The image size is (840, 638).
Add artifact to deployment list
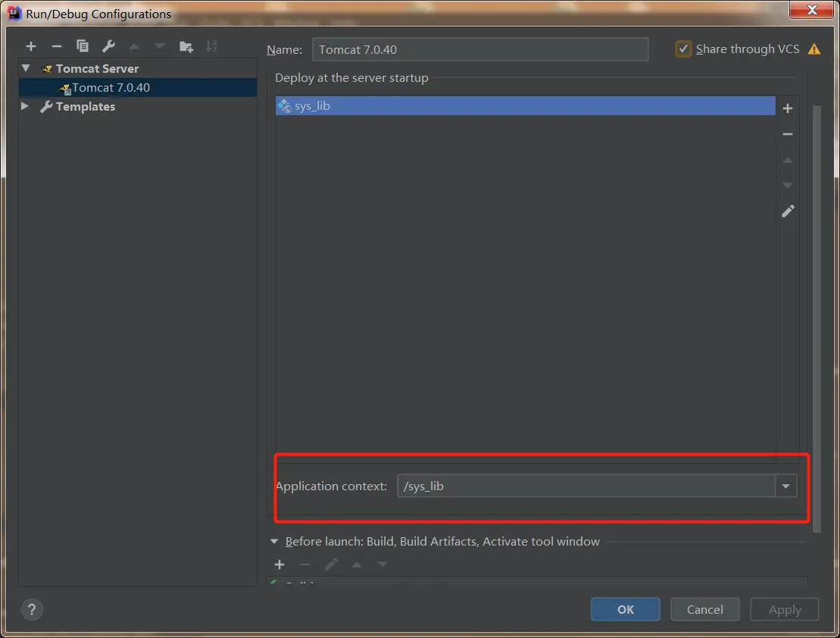(788, 108)
